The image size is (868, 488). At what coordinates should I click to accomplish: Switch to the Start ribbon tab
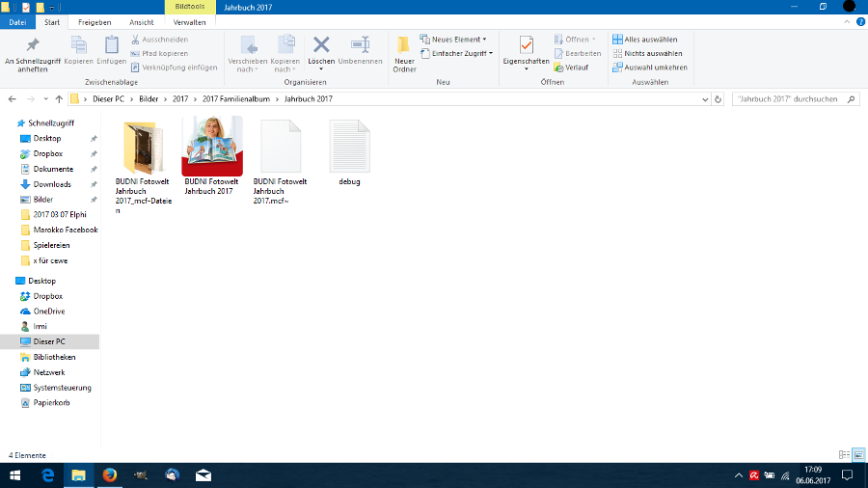[x=52, y=22]
